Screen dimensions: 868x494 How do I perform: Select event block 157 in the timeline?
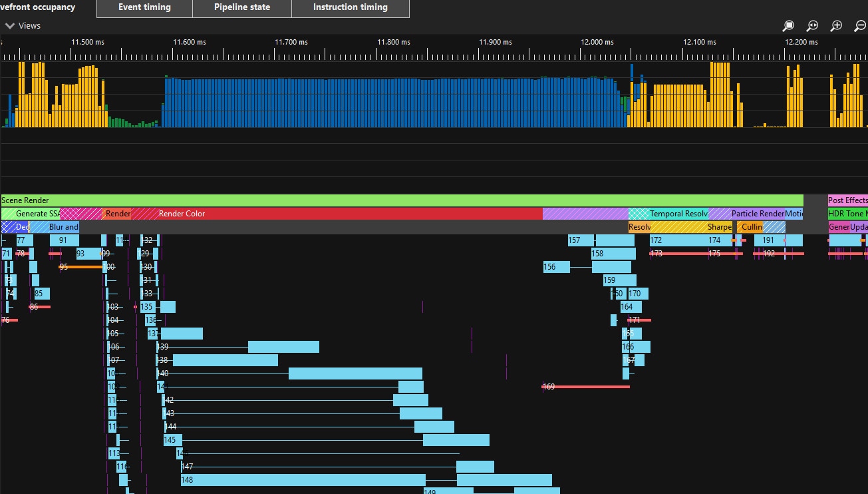click(579, 240)
